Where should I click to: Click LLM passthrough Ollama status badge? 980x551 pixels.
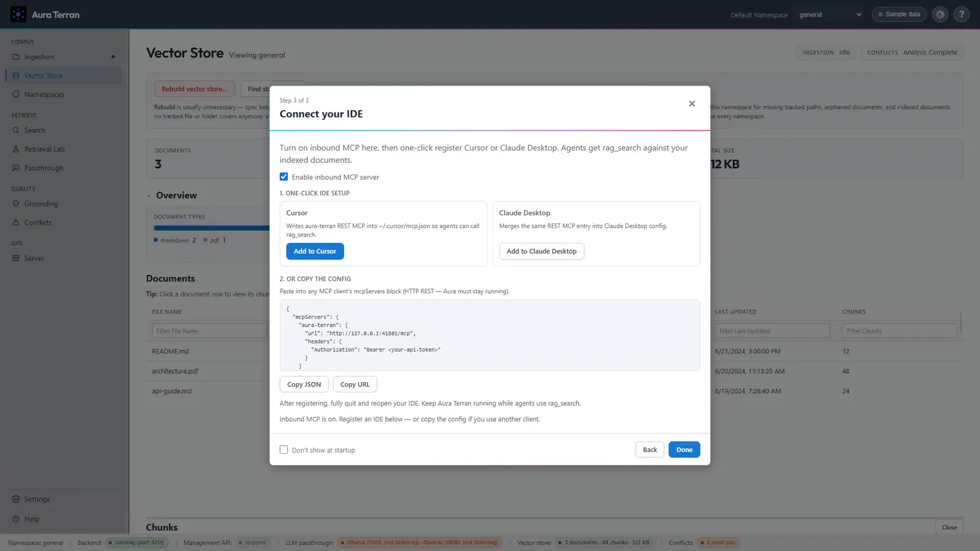pyautogui.click(x=420, y=542)
